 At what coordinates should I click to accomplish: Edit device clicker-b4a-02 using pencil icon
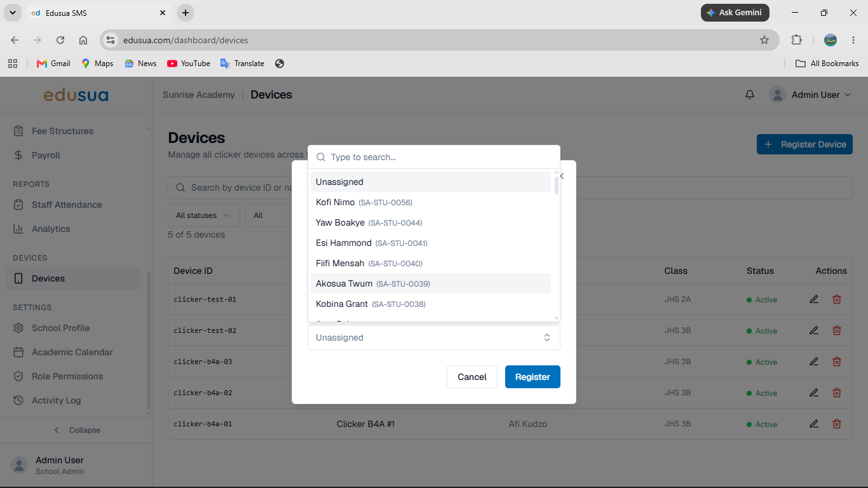tap(814, 393)
